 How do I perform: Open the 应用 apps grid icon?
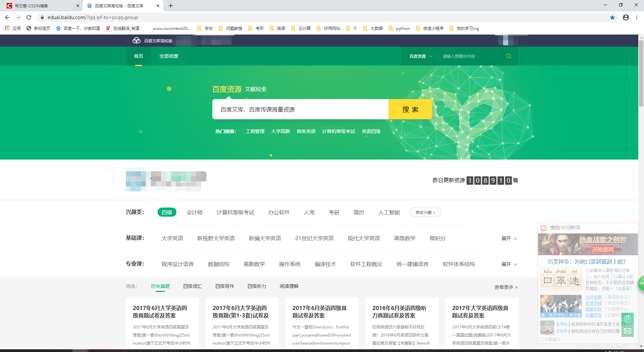(x=7, y=28)
